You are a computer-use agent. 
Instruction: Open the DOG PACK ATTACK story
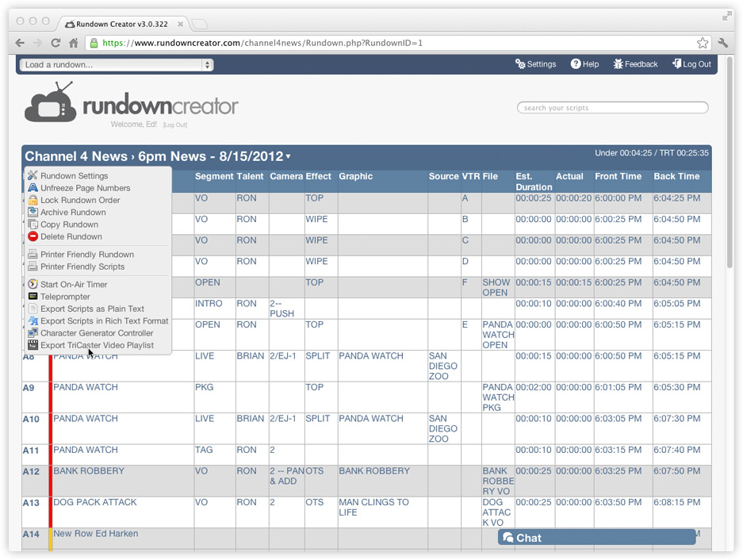[x=95, y=502]
